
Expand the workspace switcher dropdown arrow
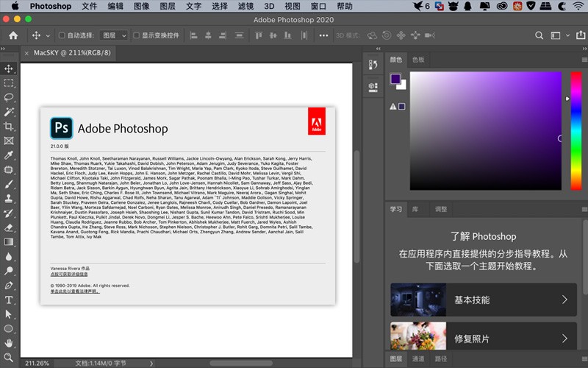[x=567, y=35]
